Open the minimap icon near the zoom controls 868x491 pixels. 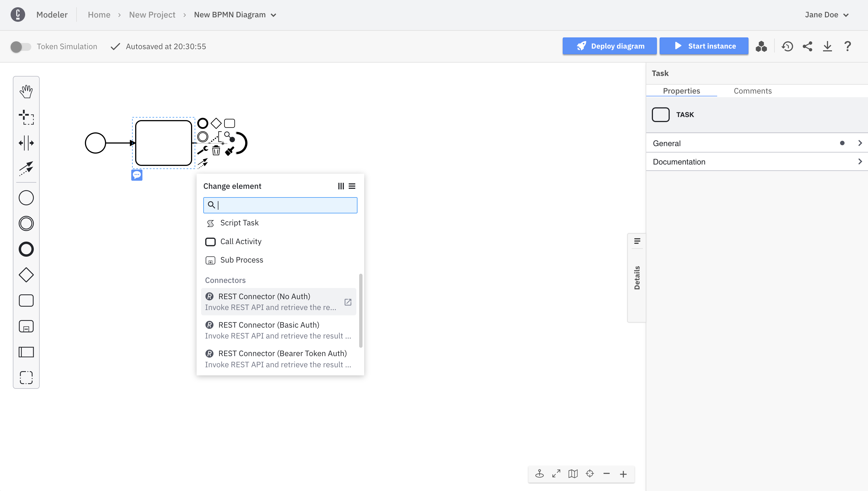pos(572,473)
